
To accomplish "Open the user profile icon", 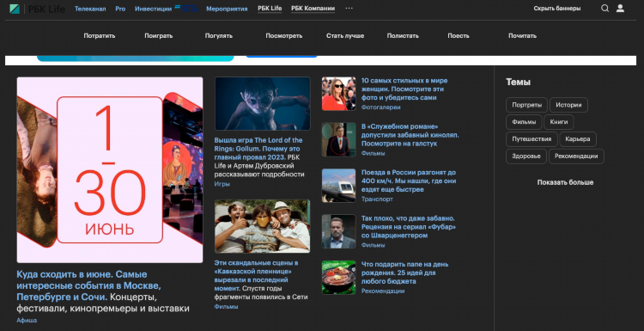I will click(x=620, y=9).
